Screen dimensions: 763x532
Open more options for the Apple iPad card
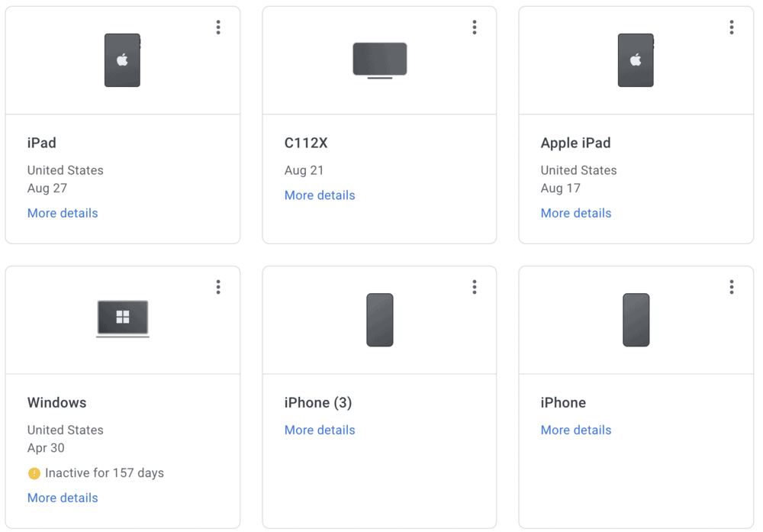pyautogui.click(x=731, y=27)
